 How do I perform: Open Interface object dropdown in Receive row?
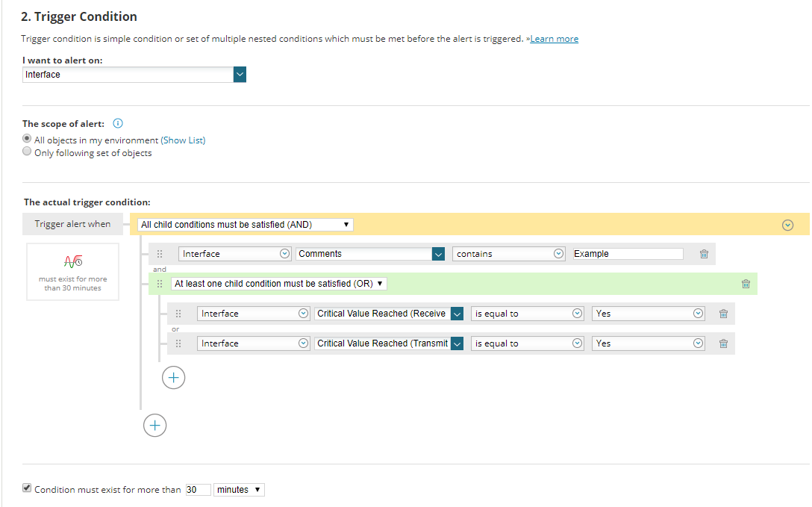(x=253, y=314)
